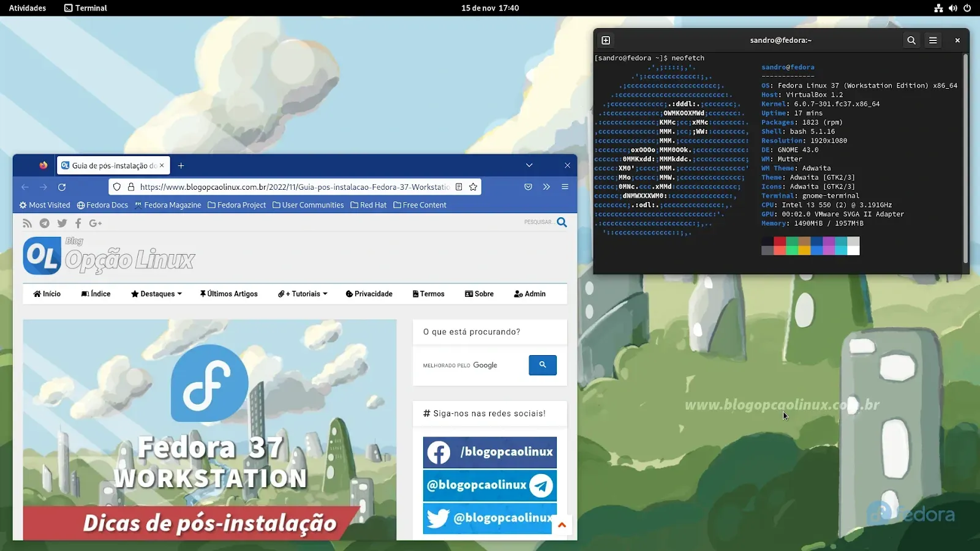Open search in Terminal window header
The image size is (980, 551).
[x=911, y=40]
